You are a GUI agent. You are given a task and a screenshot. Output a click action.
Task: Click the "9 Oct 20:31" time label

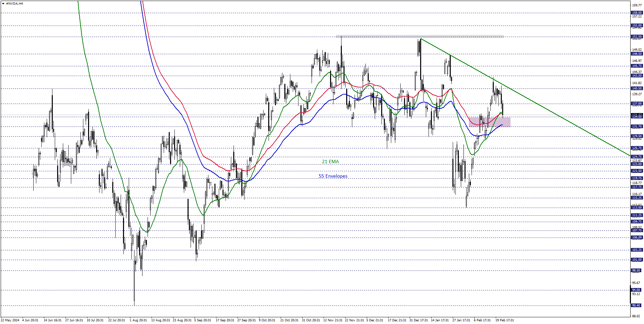click(267, 320)
